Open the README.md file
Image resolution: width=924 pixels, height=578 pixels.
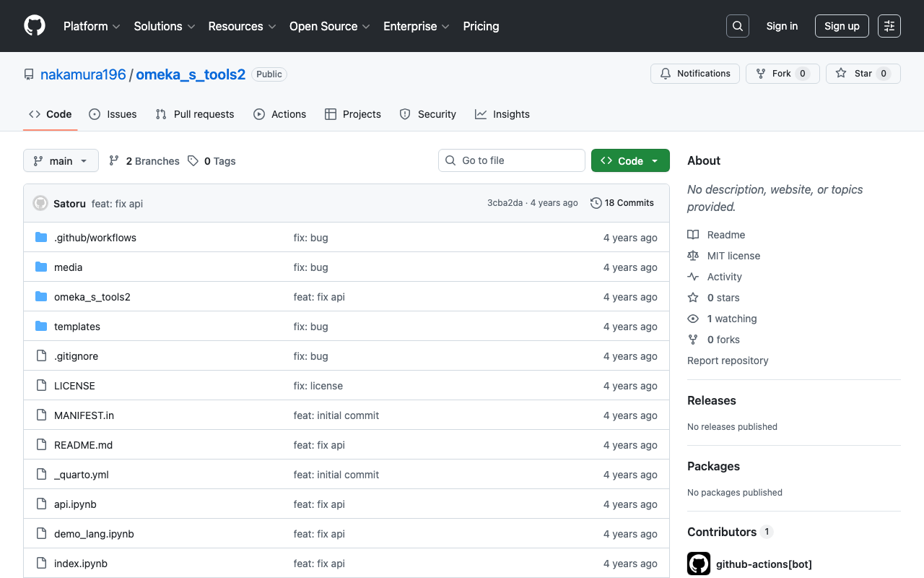(83, 445)
